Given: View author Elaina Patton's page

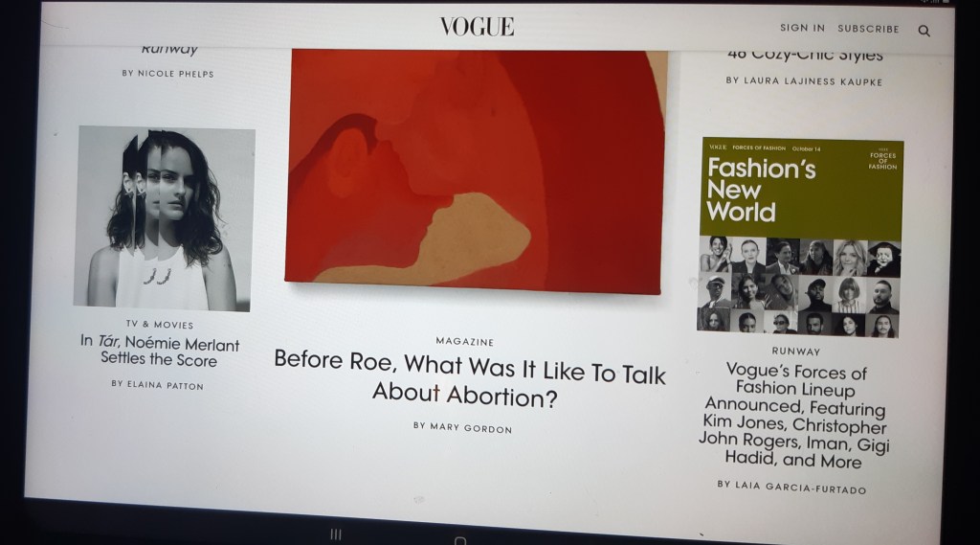Looking at the screenshot, I should point(157,384).
